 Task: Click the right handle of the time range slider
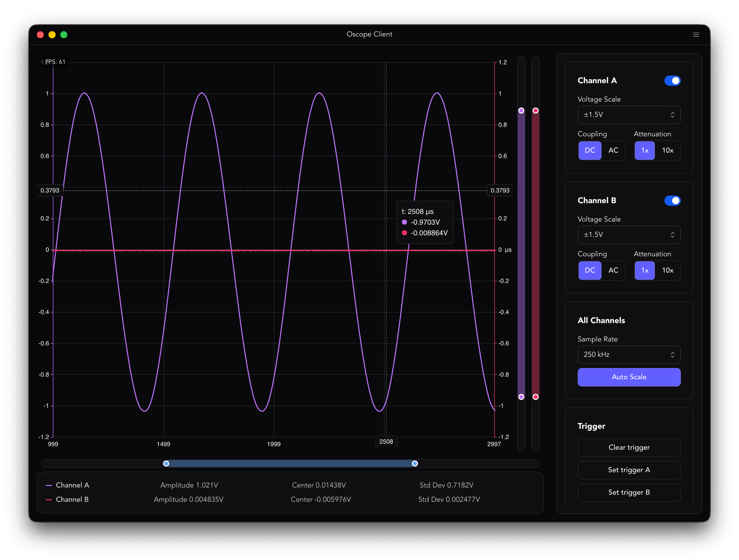coord(415,464)
